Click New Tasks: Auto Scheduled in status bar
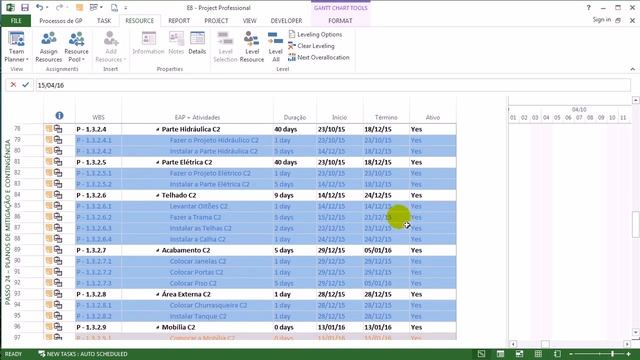The width and height of the screenshot is (640, 360). 83,354
